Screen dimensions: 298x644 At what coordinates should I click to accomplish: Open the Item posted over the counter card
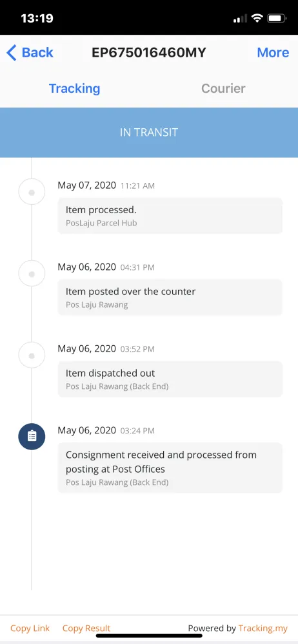(170, 298)
